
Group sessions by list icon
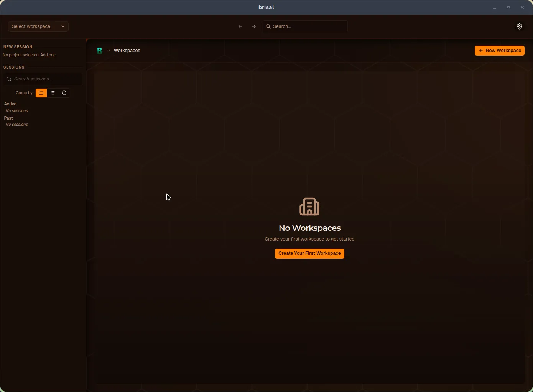pyautogui.click(x=53, y=93)
